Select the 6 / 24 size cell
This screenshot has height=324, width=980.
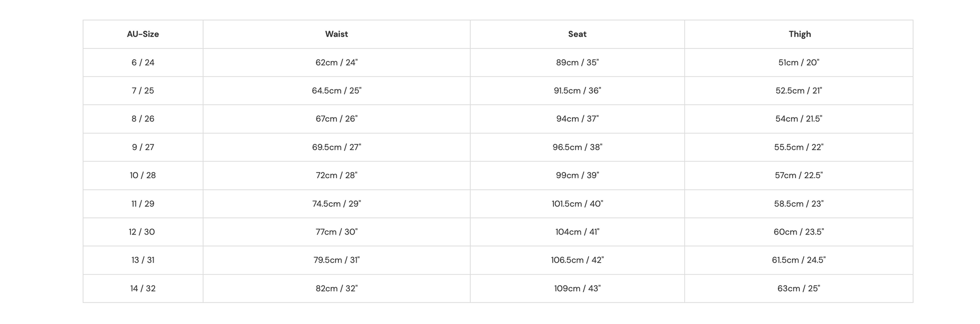(143, 62)
